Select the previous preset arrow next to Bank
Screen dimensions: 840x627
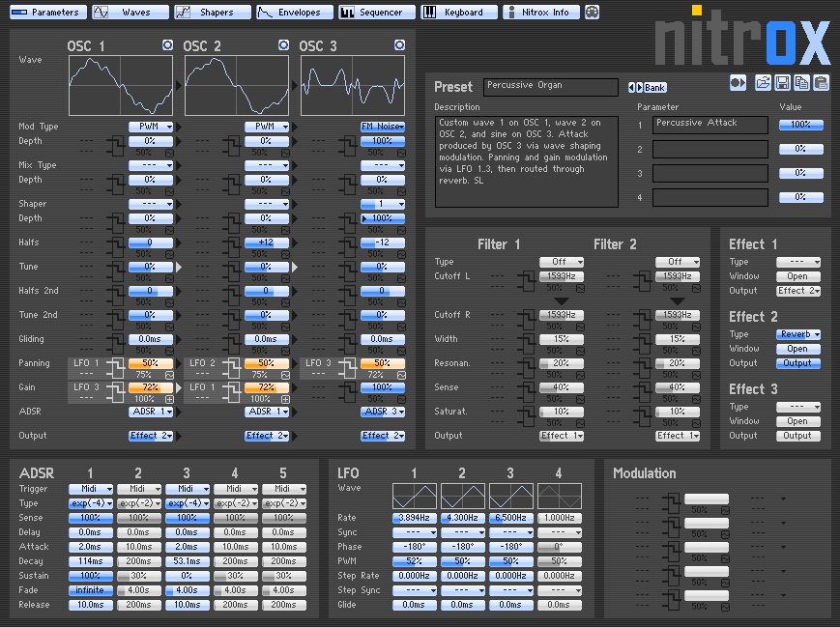[x=631, y=87]
